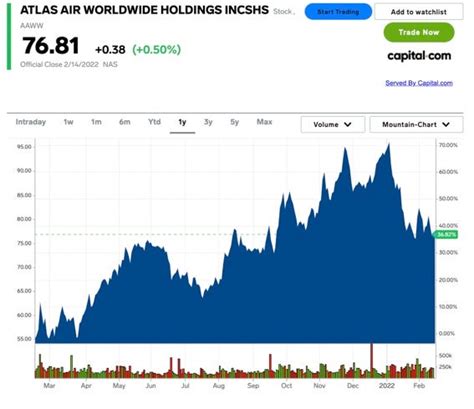Click the 55.00 price axis label
Viewport: 474px width, 409px height.
(x=24, y=339)
